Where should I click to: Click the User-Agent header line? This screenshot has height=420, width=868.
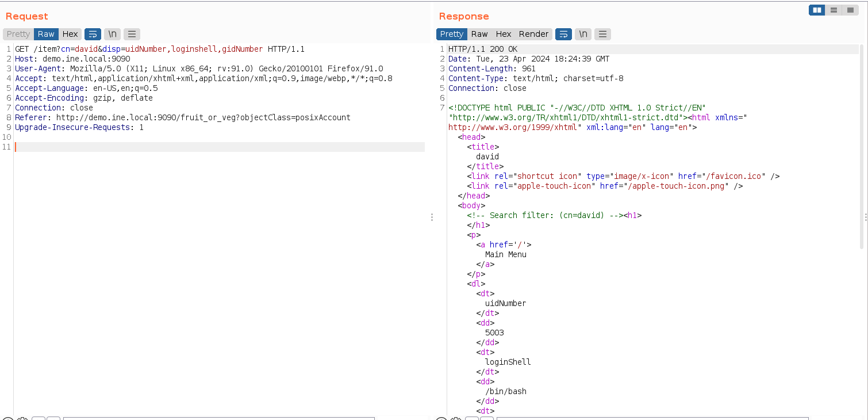coord(199,68)
